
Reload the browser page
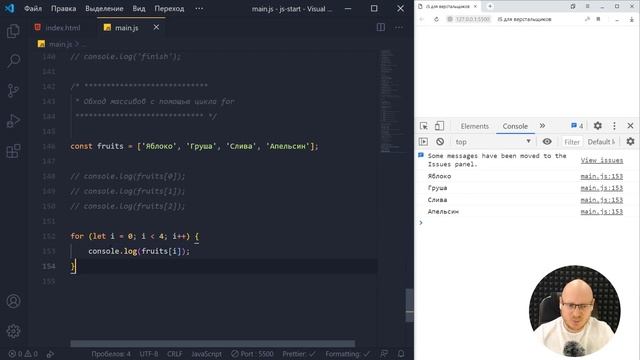click(x=436, y=19)
